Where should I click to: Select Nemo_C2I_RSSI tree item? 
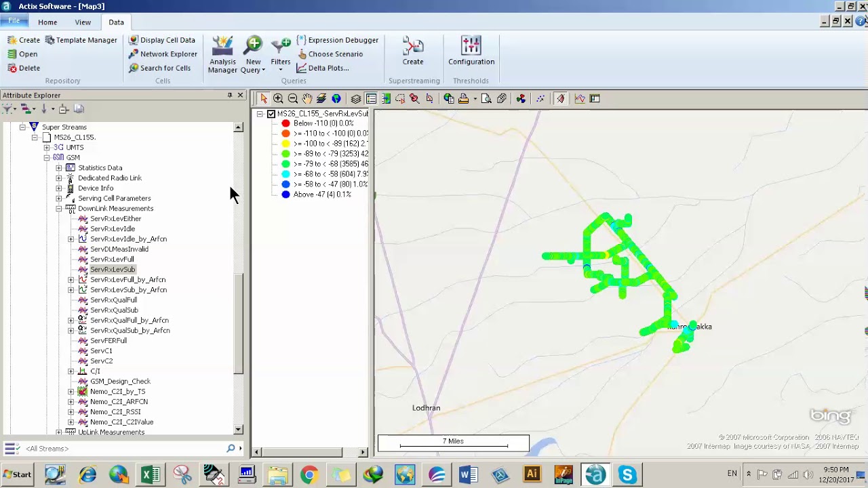(x=115, y=411)
